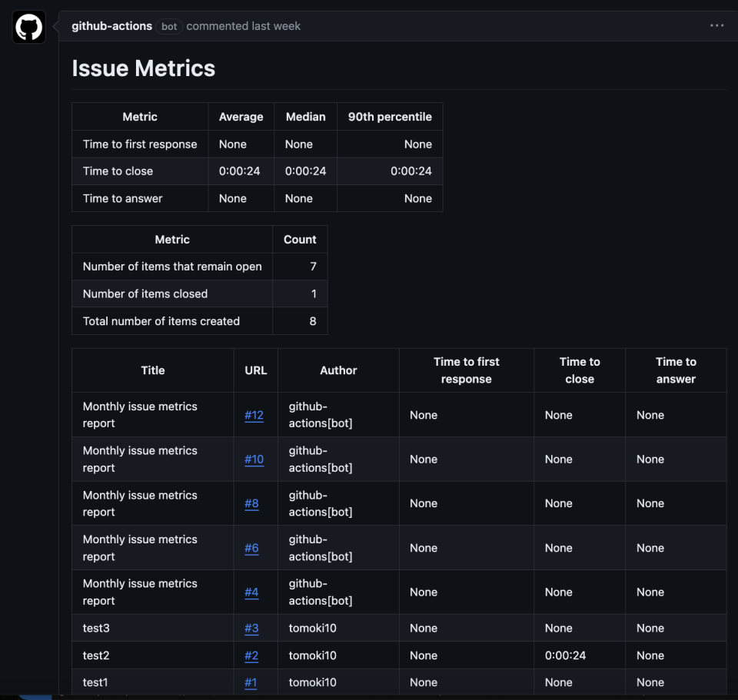
Task: Click the 'bot' badge label
Action: pyautogui.click(x=168, y=26)
